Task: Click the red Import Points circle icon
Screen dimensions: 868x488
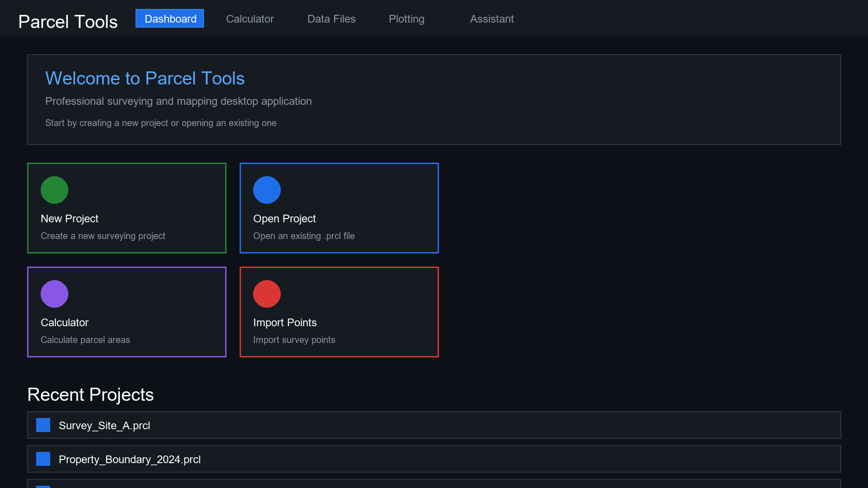Action: (x=267, y=294)
